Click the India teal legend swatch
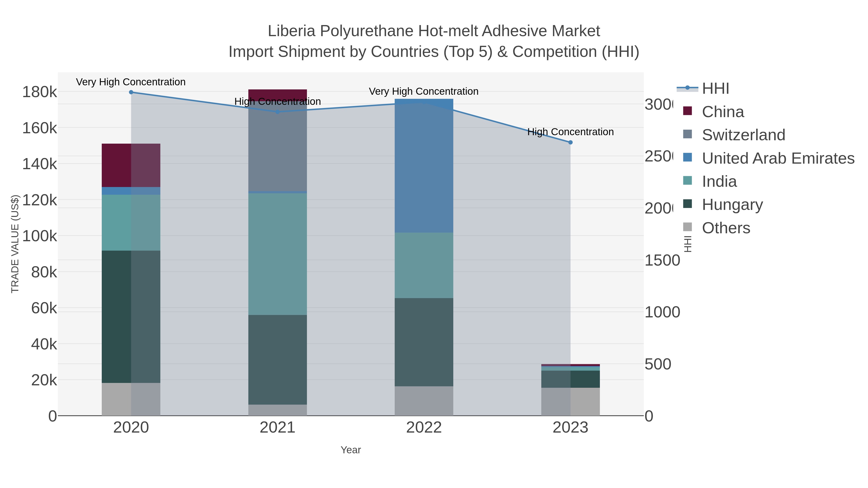Image resolution: width=868 pixels, height=488 pixels. point(687,180)
